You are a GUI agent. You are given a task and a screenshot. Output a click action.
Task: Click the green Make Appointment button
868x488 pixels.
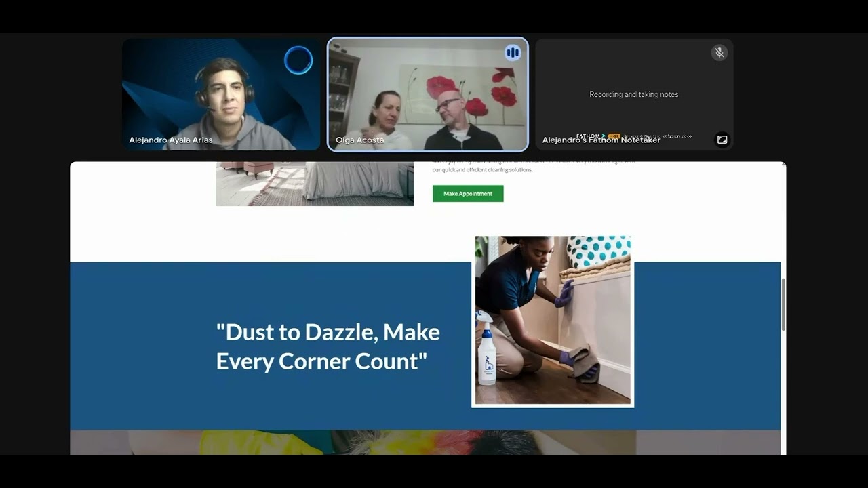coord(468,194)
